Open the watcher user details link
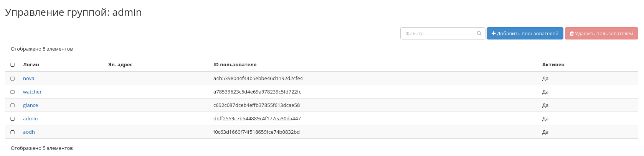The width and height of the screenshot is (644, 156). (32, 92)
